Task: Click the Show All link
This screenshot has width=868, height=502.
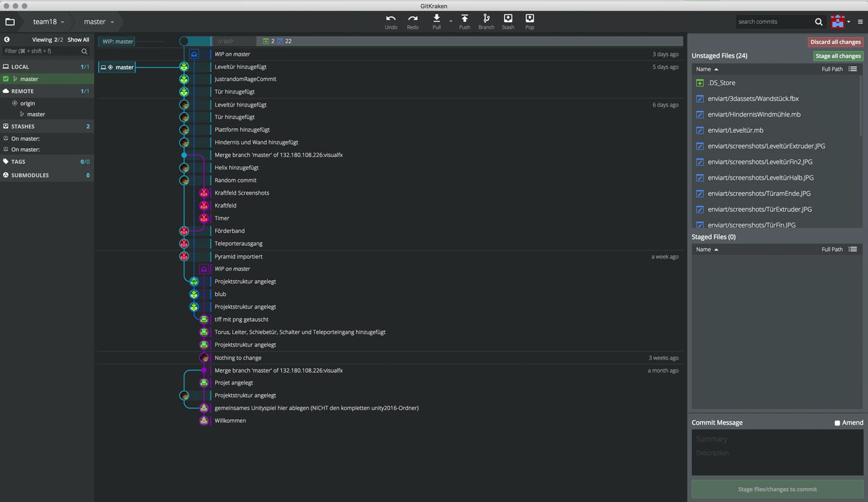Action: click(x=78, y=40)
